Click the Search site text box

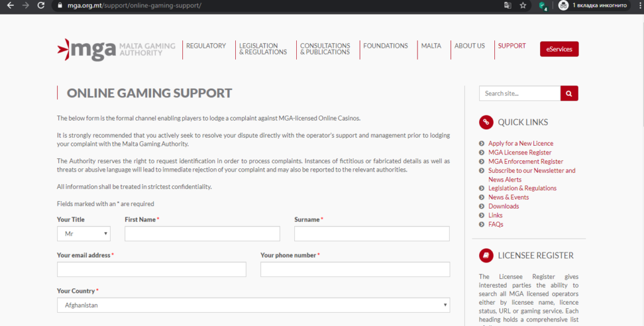point(519,94)
